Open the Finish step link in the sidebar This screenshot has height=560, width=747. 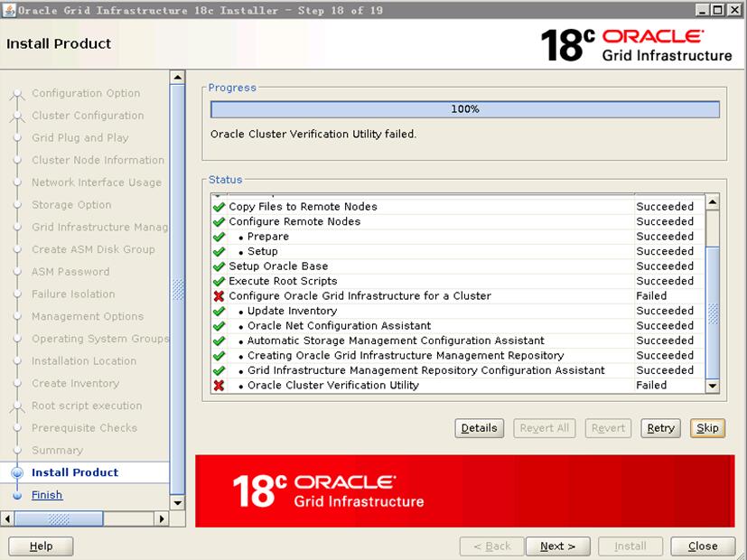coord(47,495)
